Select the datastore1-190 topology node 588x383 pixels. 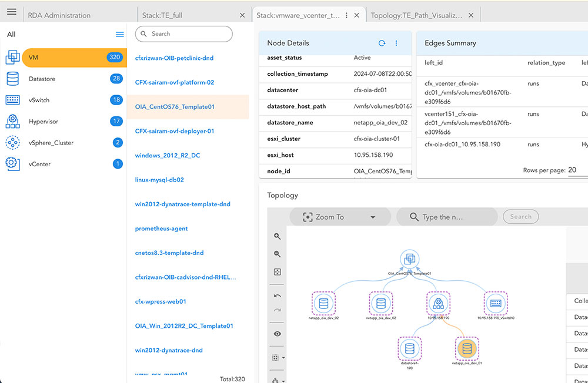[x=409, y=348]
